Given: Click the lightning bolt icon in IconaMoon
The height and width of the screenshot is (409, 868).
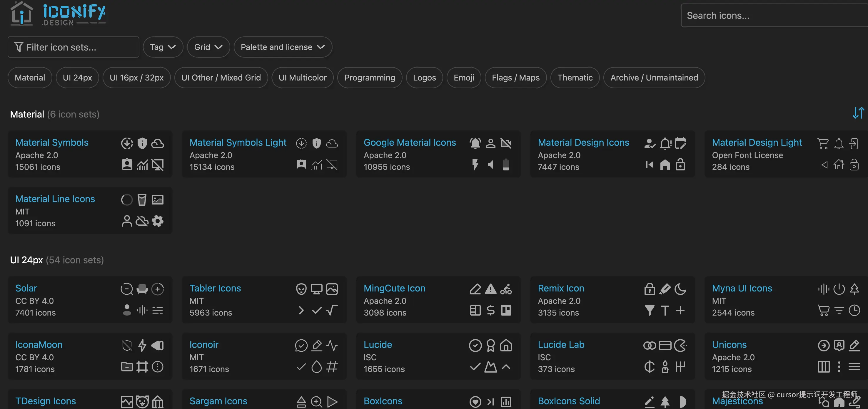Looking at the screenshot, I should (142, 345).
